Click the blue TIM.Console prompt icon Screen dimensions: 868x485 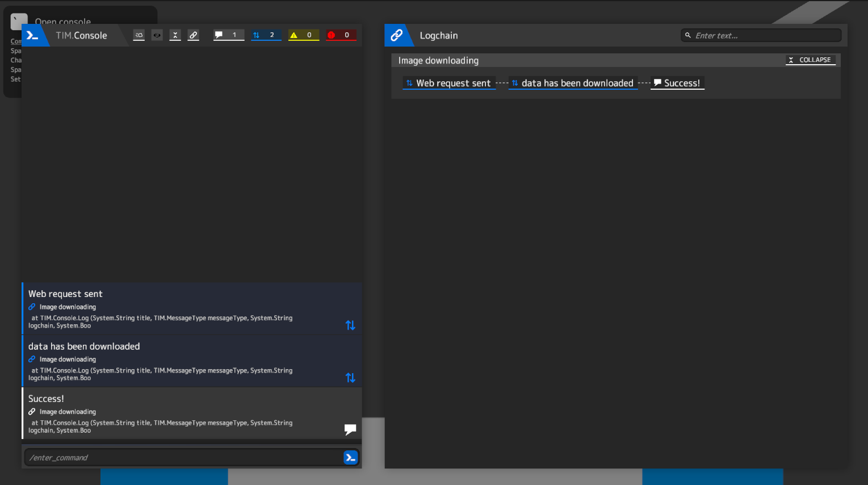[32, 35]
